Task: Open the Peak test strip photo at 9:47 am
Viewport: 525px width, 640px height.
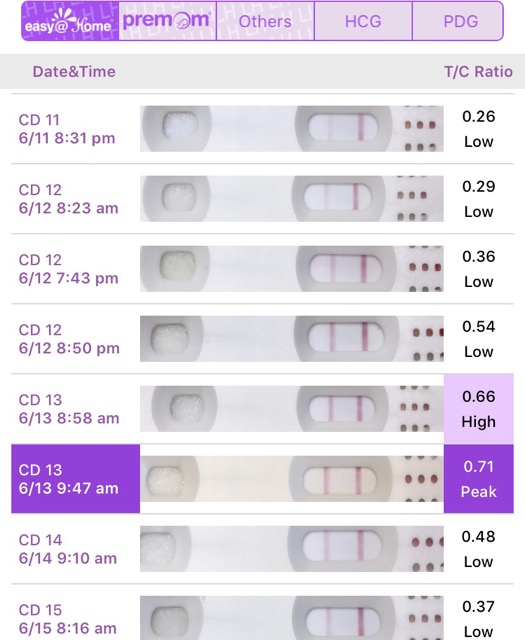Action: (291, 479)
